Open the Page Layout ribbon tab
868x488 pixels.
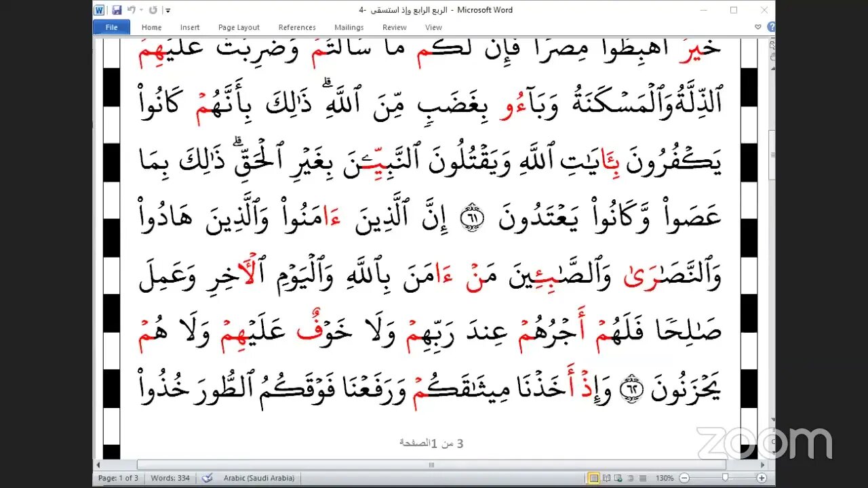coord(239,27)
